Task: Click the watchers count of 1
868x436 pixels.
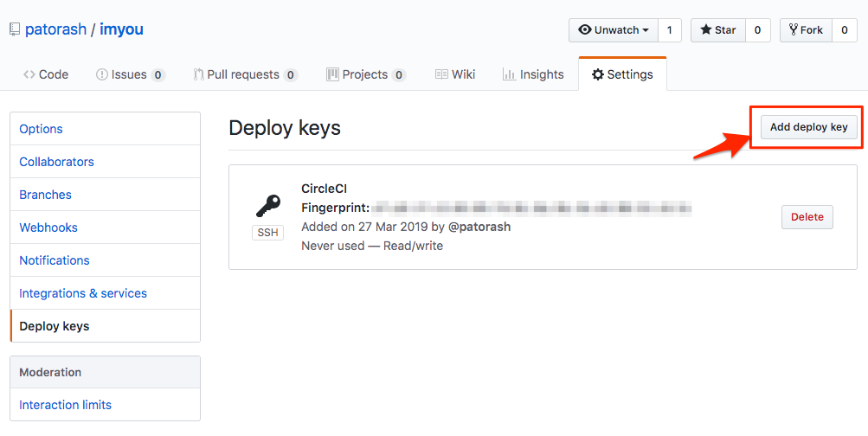Action: tap(669, 30)
